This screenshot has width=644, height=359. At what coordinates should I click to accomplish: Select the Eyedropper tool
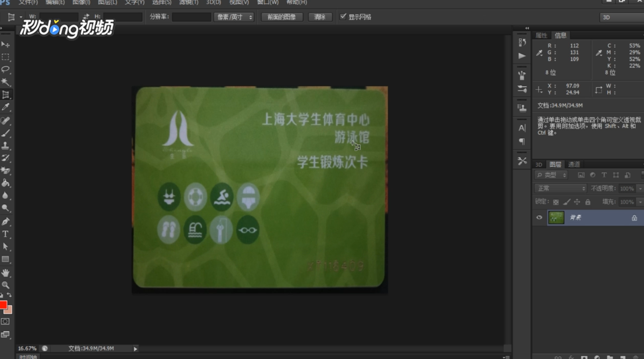point(5,107)
